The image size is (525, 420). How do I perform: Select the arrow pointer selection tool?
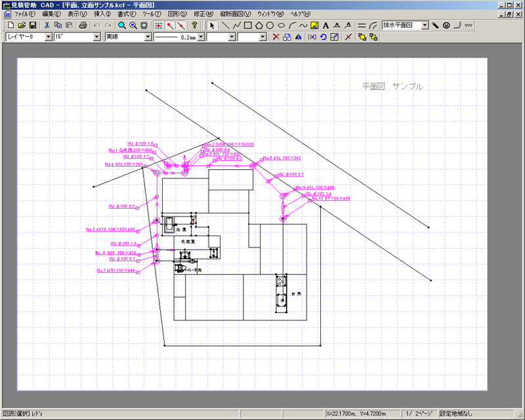point(211,26)
